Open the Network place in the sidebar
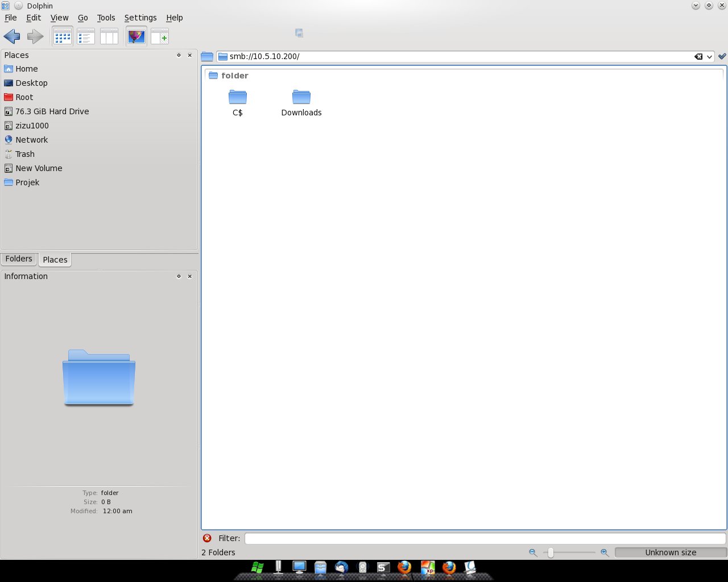The height and width of the screenshot is (582, 728). point(31,139)
